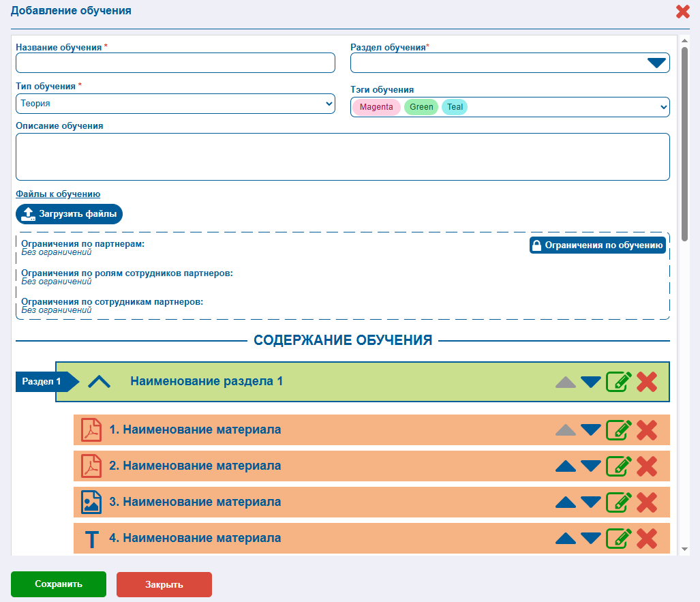Move material 1 down arrow

coord(591,430)
